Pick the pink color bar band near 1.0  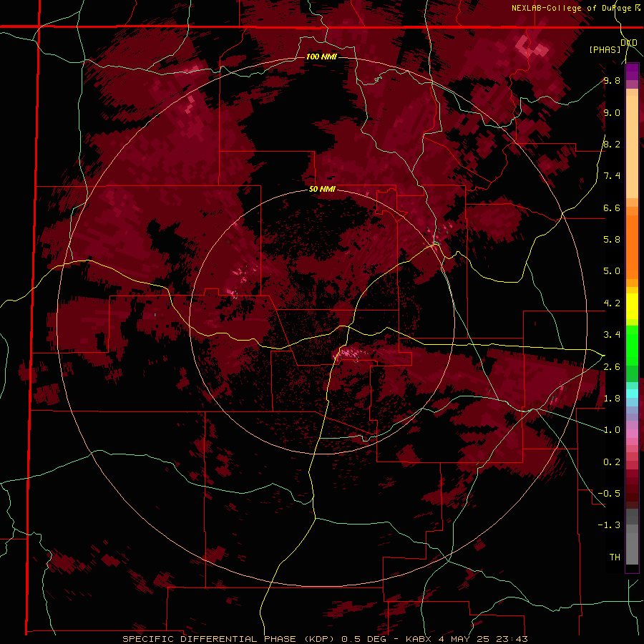tap(632, 434)
